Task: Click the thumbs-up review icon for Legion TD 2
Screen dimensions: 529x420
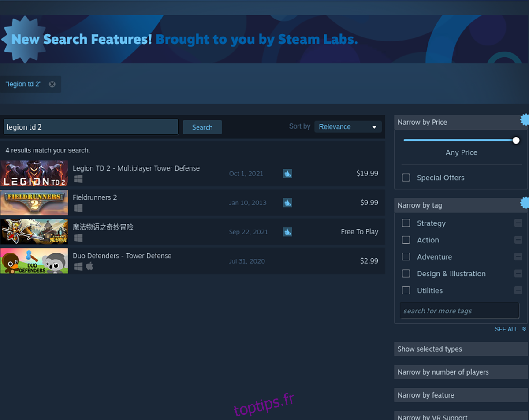Action: pyautogui.click(x=287, y=174)
